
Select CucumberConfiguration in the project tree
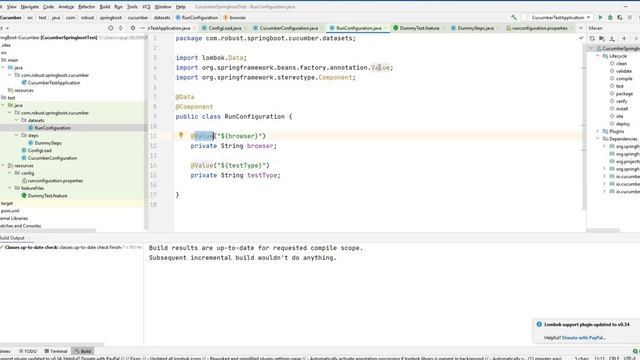coord(52,158)
